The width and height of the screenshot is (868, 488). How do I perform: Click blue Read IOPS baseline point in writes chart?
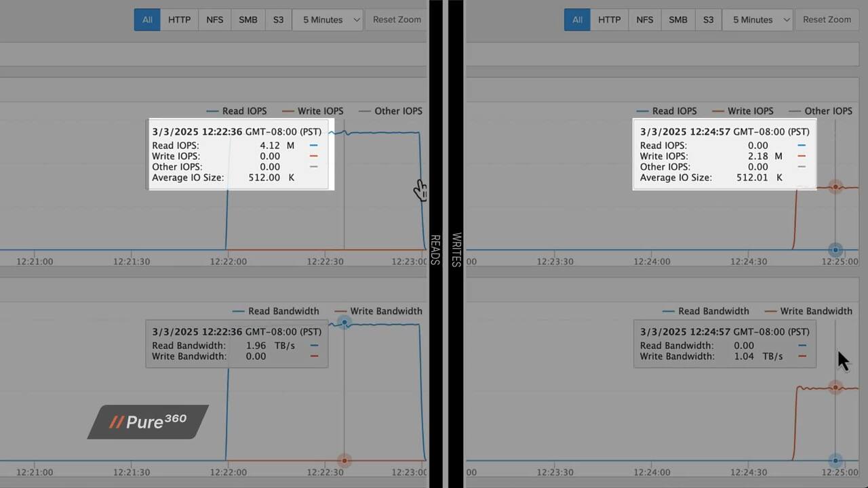(835, 250)
